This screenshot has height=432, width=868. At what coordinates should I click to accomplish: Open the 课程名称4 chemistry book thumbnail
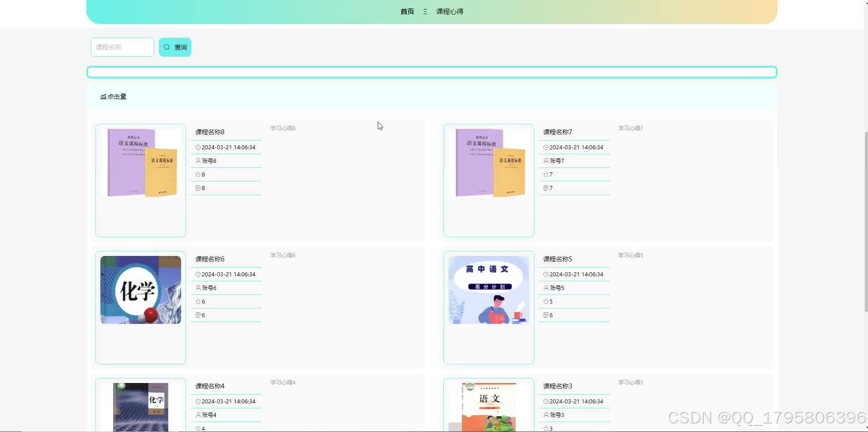tap(141, 407)
